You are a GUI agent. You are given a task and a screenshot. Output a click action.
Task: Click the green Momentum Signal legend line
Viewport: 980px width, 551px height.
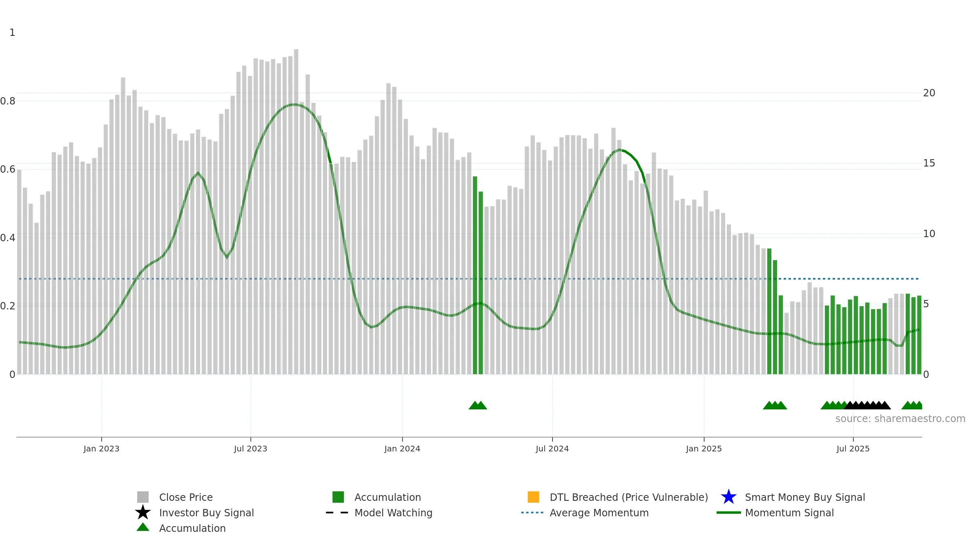(x=728, y=513)
